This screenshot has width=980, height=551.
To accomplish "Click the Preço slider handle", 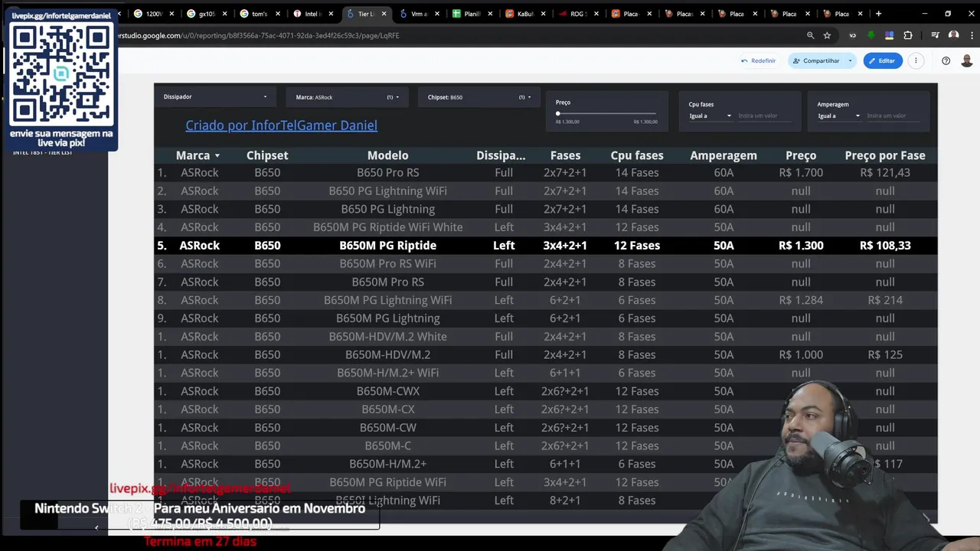I will (558, 113).
